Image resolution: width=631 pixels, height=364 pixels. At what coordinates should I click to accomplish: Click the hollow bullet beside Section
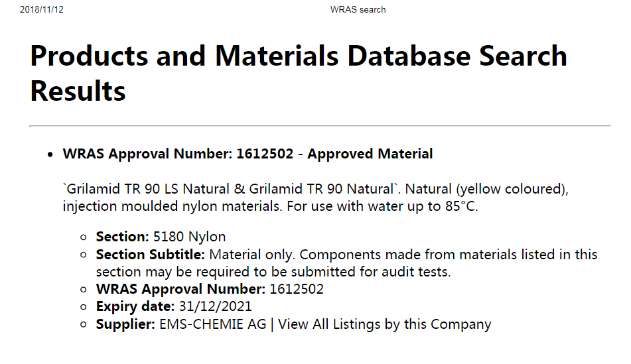click(84, 237)
